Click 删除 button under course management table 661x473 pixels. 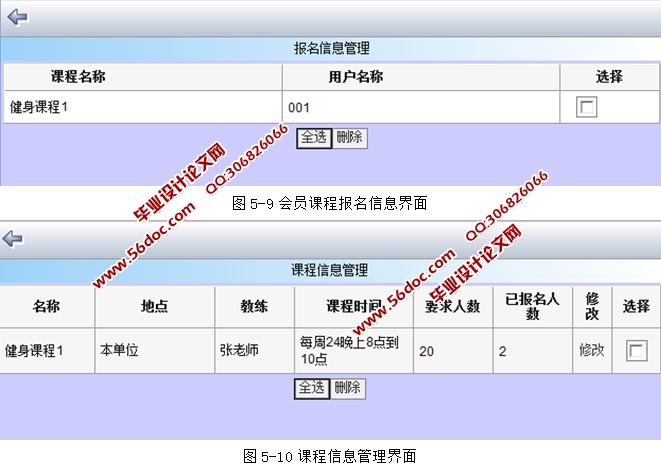tap(348, 388)
